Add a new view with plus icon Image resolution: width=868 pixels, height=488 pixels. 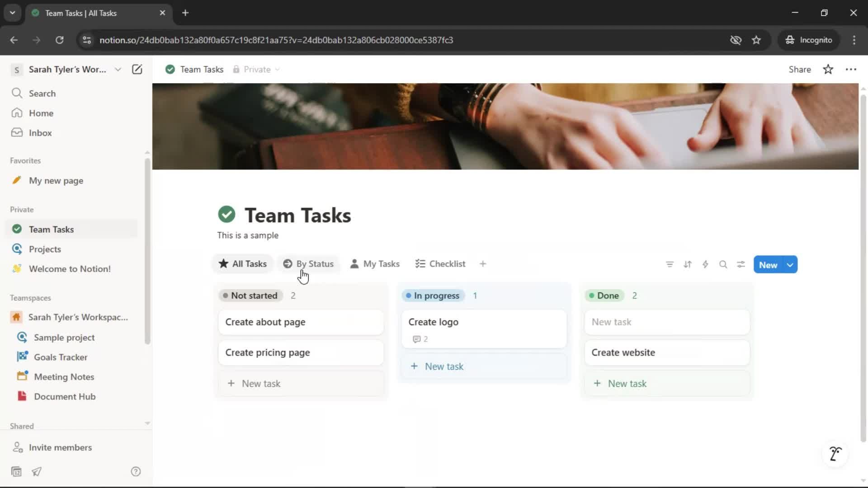pyautogui.click(x=483, y=264)
